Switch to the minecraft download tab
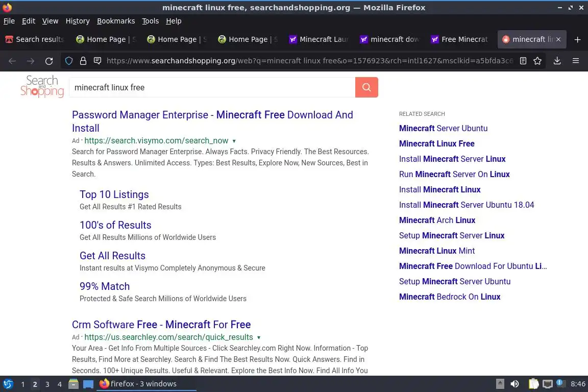This screenshot has width=588, height=392. pos(390,39)
